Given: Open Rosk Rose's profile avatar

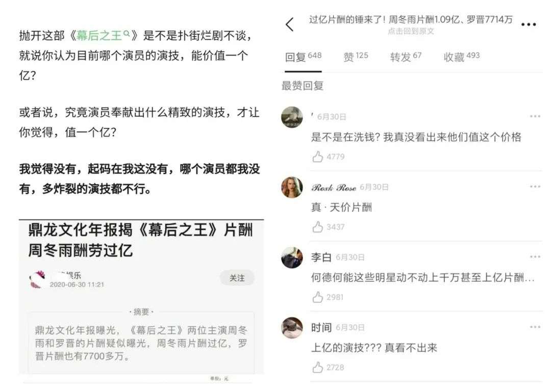Looking at the screenshot, I should (292, 187).
